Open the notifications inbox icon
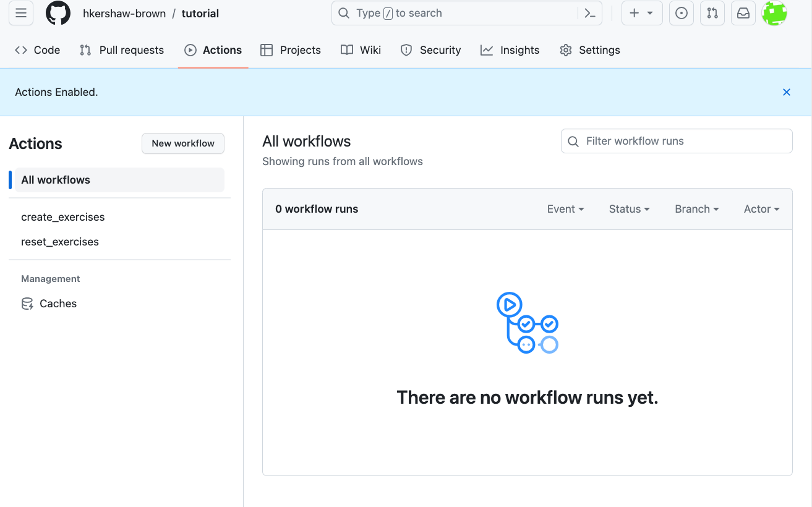Screen dimensions: 812x507 (x=743, y=13)
